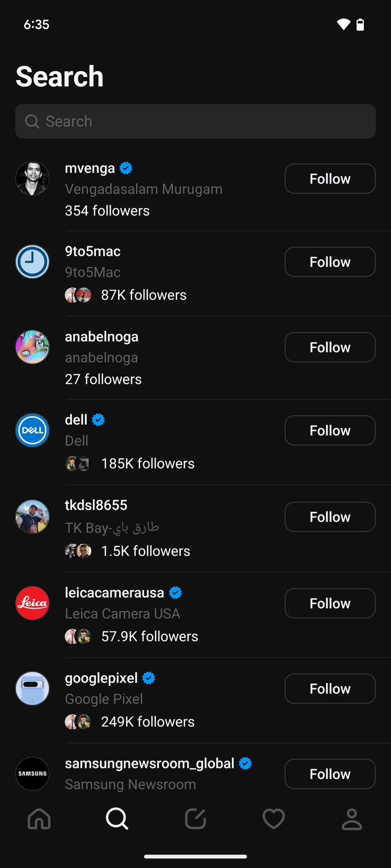Tap the Samsung logo avatar
Image resolution: width=391 pixels, height=868 pixels.
[33, 774]
